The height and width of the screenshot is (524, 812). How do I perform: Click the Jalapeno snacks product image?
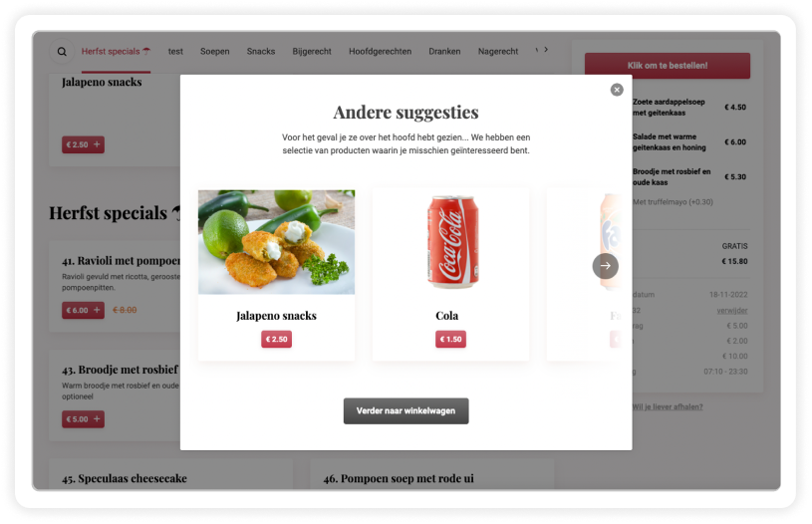[276, 242]
